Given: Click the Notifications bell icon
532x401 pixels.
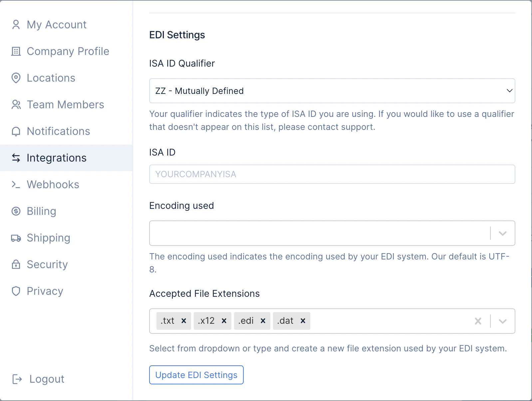Looking at the screenshot, I should point(16,131).
